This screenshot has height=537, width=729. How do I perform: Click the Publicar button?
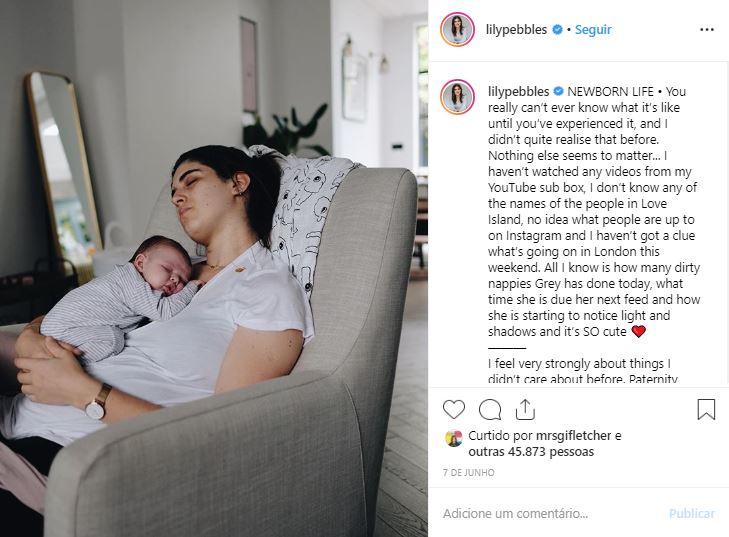tap(691, 513)
